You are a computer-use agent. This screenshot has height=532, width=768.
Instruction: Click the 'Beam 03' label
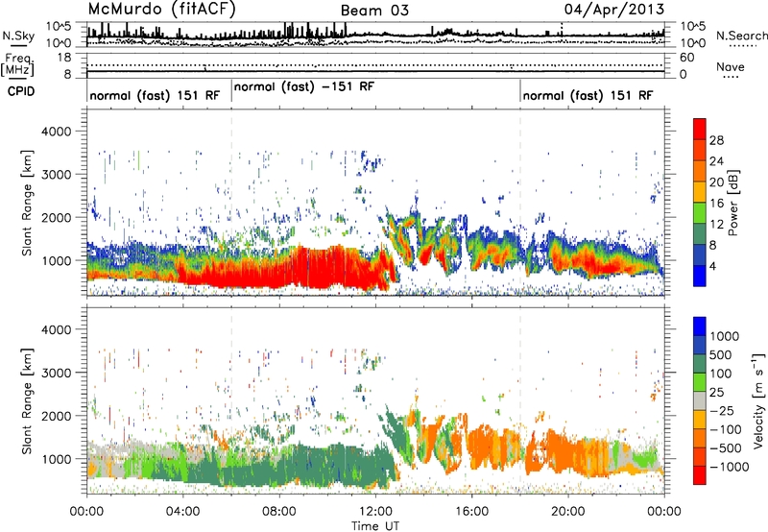(x=374, y=11)
